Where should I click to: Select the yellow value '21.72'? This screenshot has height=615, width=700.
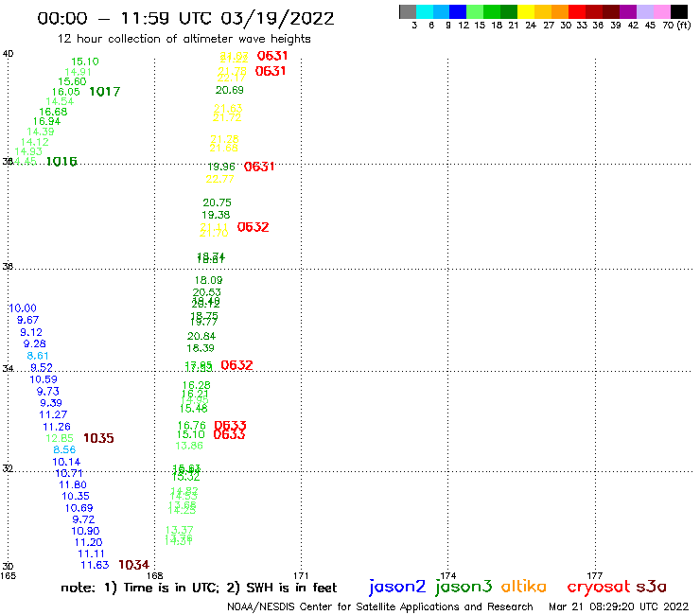tap(227, 118)
